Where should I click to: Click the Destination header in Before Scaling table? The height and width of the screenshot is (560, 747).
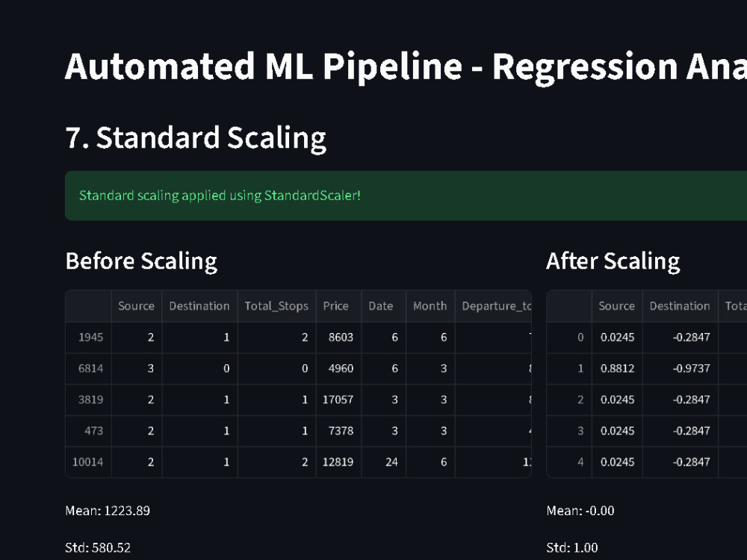[199, 306]
